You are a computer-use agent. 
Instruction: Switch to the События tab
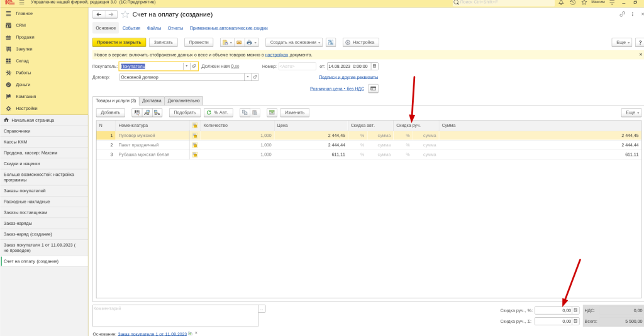click(131, 28)
